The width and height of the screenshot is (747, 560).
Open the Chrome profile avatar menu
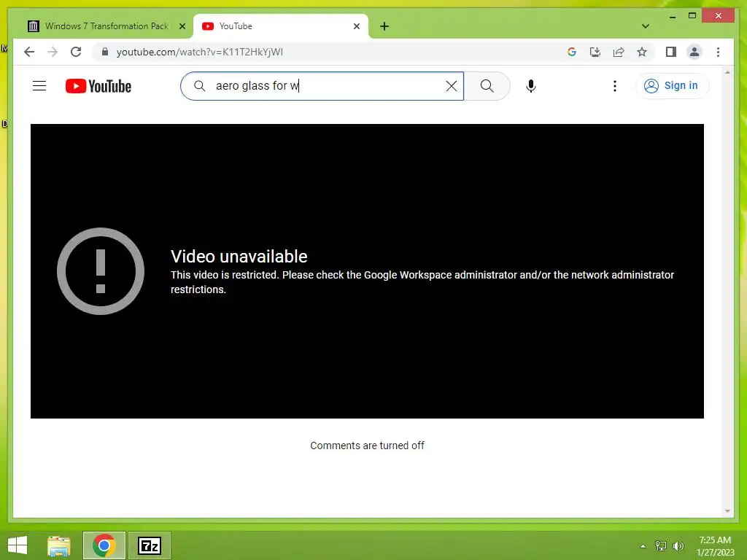(694, 52)
